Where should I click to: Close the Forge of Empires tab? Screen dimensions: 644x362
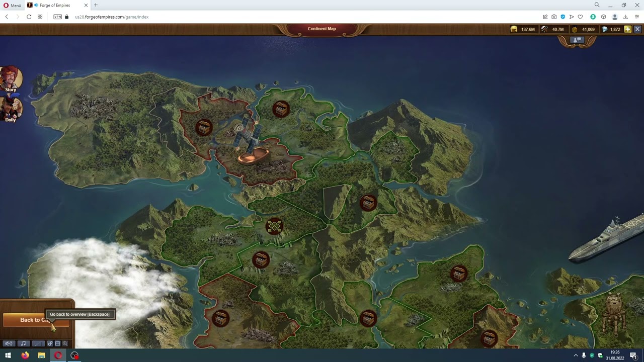tap(86, 5)
